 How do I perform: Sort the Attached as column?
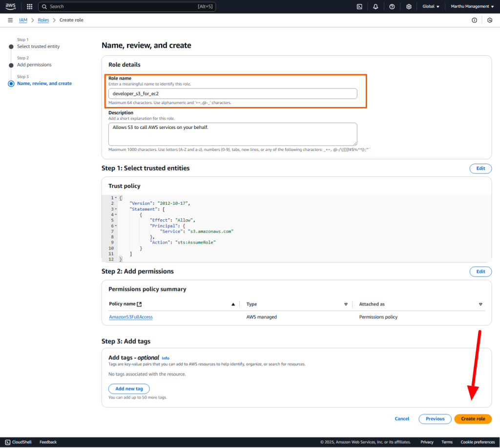[480, 304]
